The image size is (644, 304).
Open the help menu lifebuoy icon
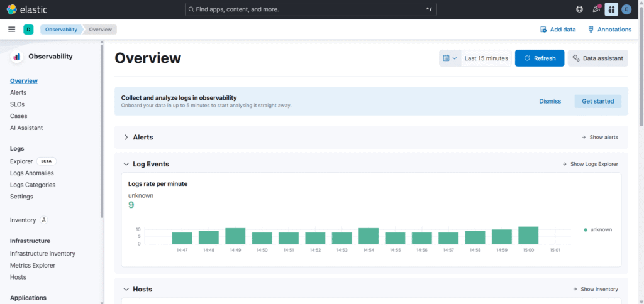pos(579,9)
